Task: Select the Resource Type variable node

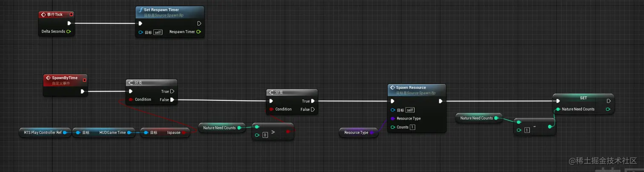Action: pos(358,132)
